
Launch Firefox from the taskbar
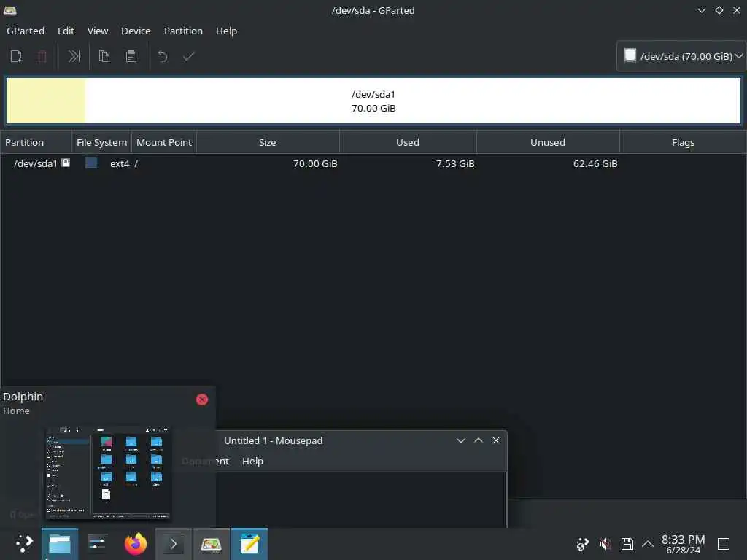tap(135, 544)
